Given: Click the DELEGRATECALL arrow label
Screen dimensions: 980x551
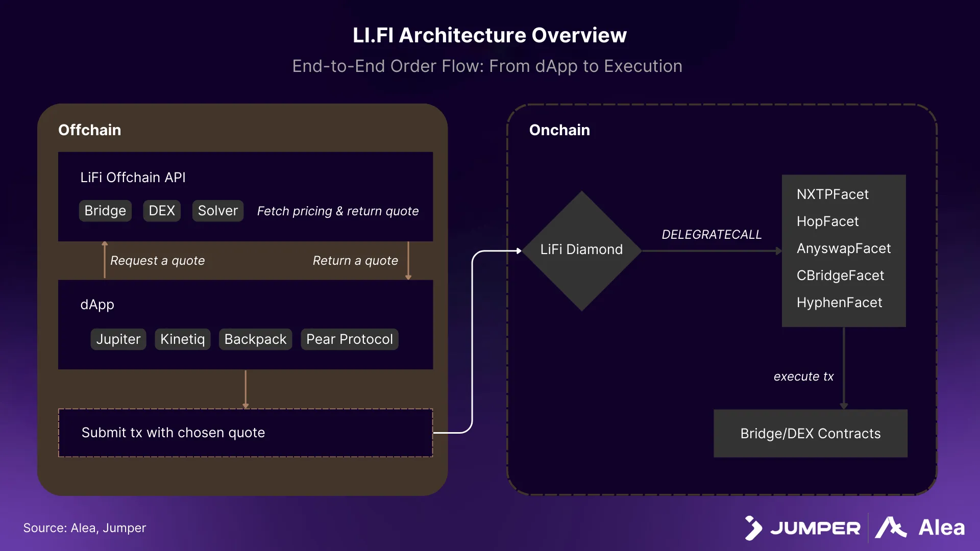Looking at the screenshot, I should tap(712, 235).
